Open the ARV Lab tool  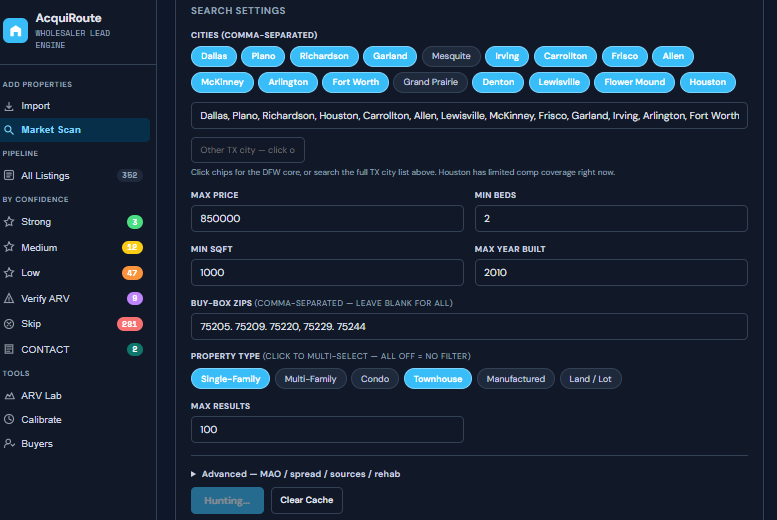point(75,396)
